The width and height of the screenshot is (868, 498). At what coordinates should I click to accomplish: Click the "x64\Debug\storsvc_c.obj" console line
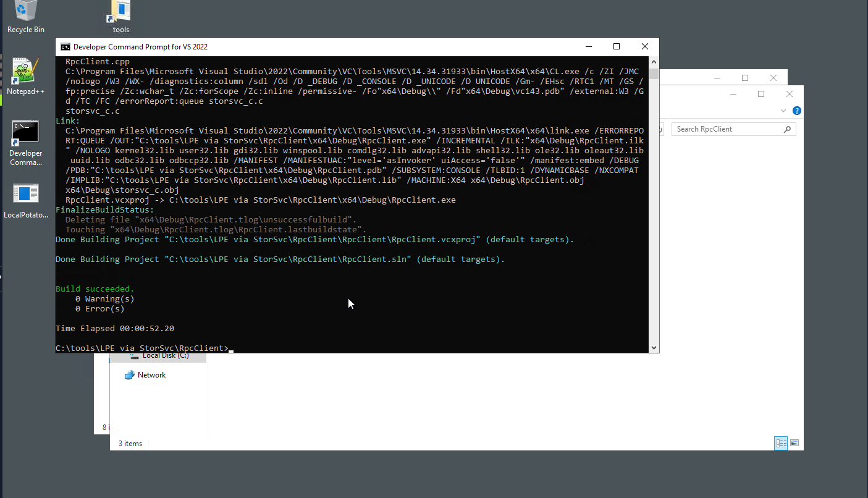[122, 190]
